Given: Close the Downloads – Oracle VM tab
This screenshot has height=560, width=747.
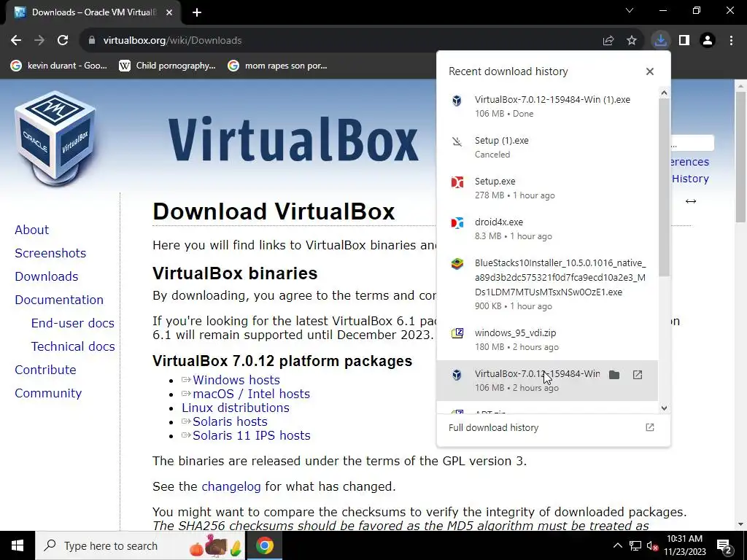Looking at the screenshot, I should tap(169, 12).
